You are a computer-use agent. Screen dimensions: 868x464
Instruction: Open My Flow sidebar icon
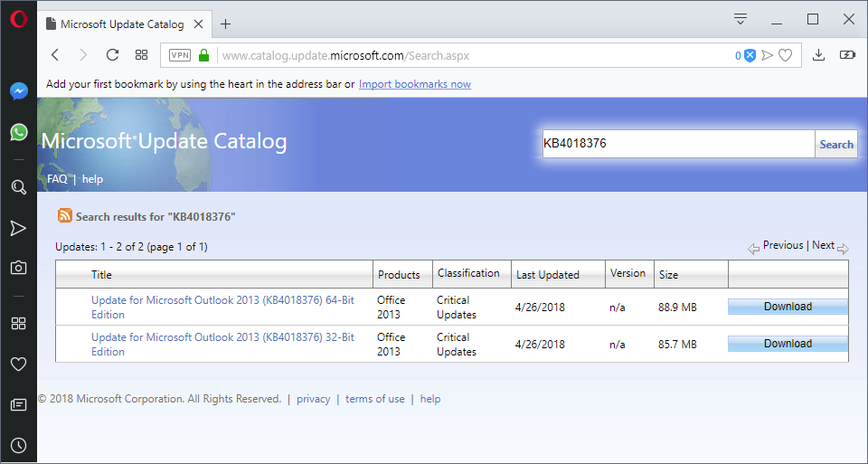coord(18,228)
